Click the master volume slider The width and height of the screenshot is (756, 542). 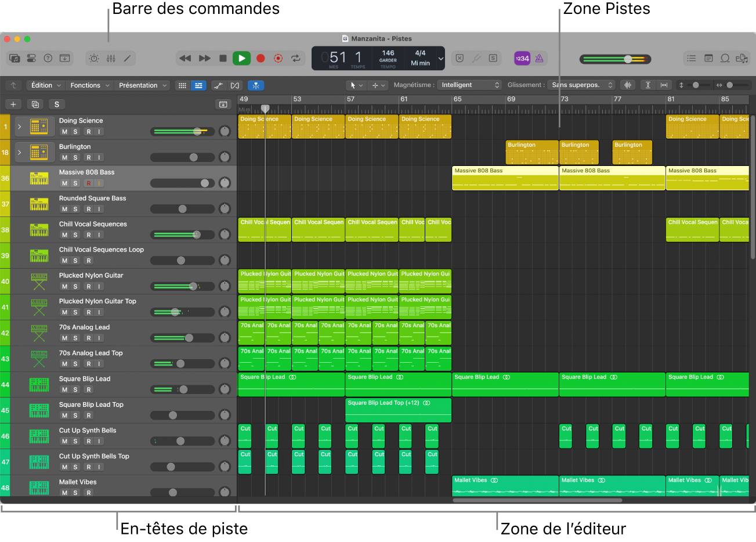629,59
